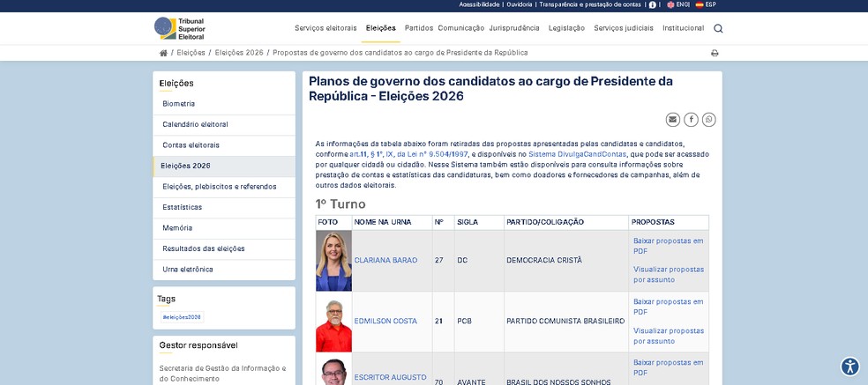This screenshot has width=868, height=385.
Task: Click Acessibilidade link in top bar
Action: [x=479, y=4]
